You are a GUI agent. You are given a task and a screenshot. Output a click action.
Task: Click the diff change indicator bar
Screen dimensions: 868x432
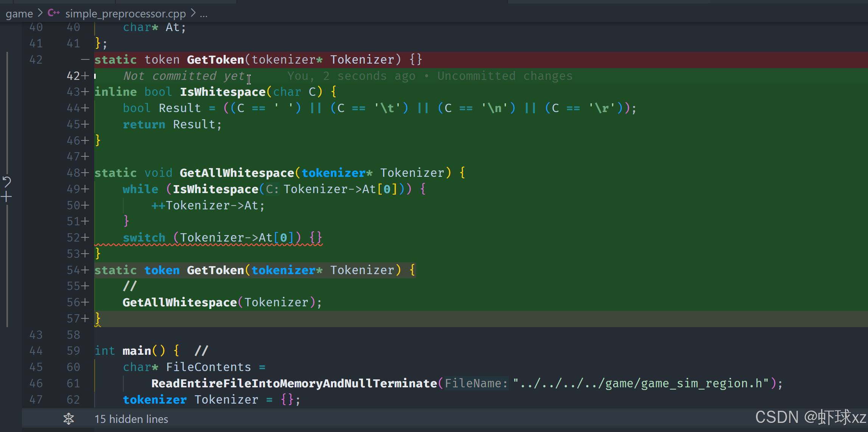coord(7,114)
